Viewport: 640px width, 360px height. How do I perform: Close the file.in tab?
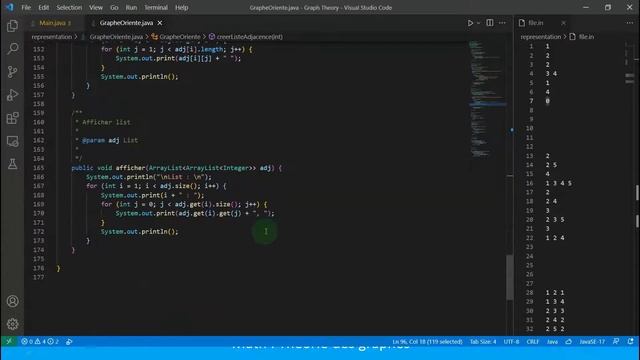[x=563, y=23]
